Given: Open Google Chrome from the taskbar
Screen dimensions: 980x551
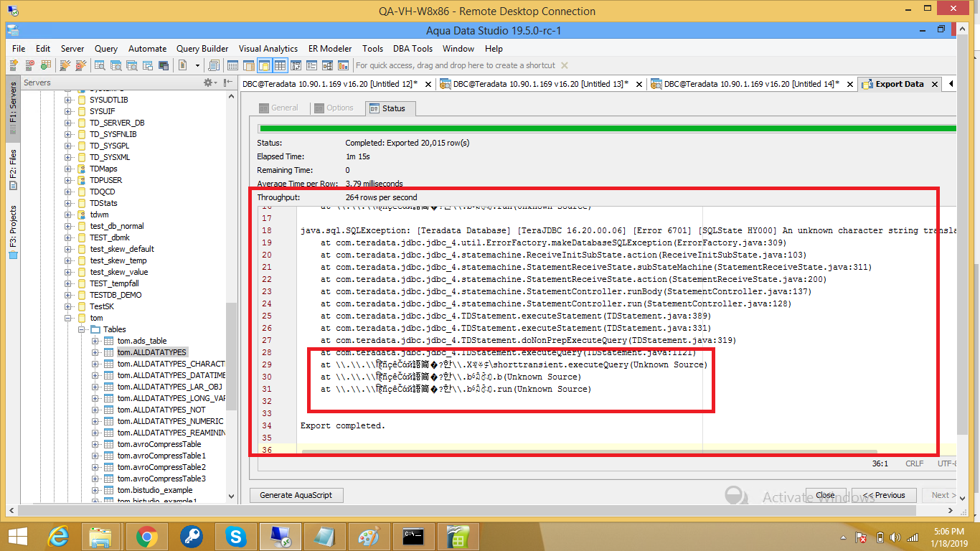Looking at the screenshot, I should 148,536.
